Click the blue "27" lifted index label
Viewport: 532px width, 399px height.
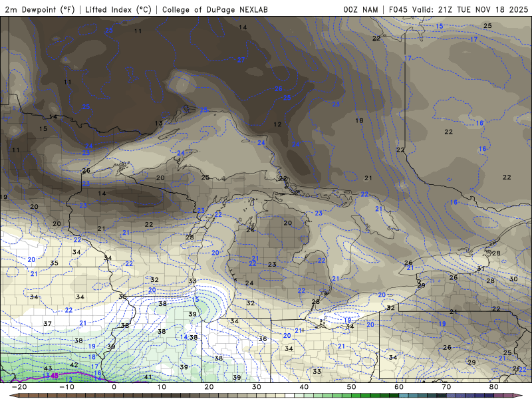click(x=241, y=60)
